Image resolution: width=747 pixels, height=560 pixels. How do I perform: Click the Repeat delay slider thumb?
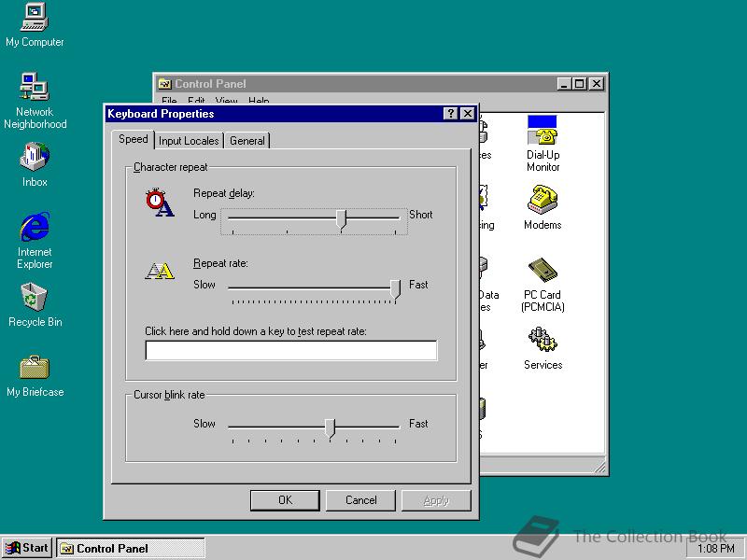341,219
